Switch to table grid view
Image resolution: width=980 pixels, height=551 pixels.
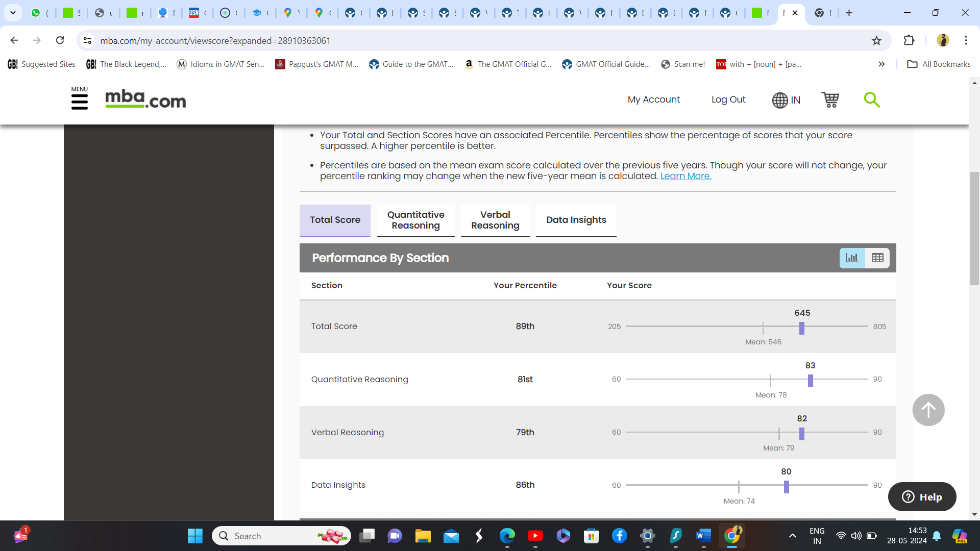877,258
